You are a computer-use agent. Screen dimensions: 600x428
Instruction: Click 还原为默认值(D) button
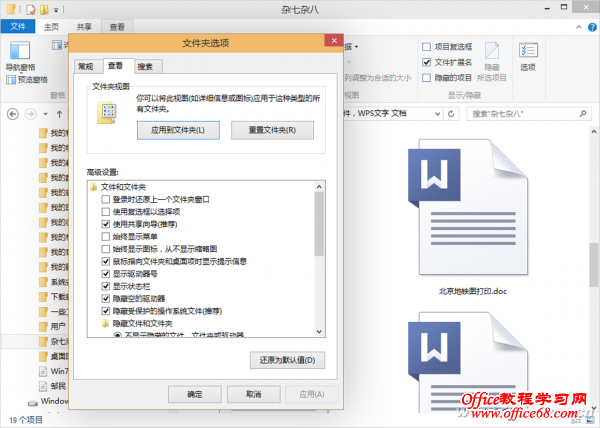pyautogui.click(x=287, y=360)
